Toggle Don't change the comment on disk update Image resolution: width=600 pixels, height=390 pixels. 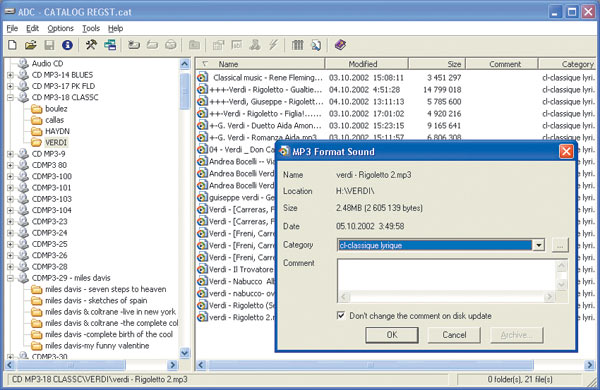[x=341, y=316]
